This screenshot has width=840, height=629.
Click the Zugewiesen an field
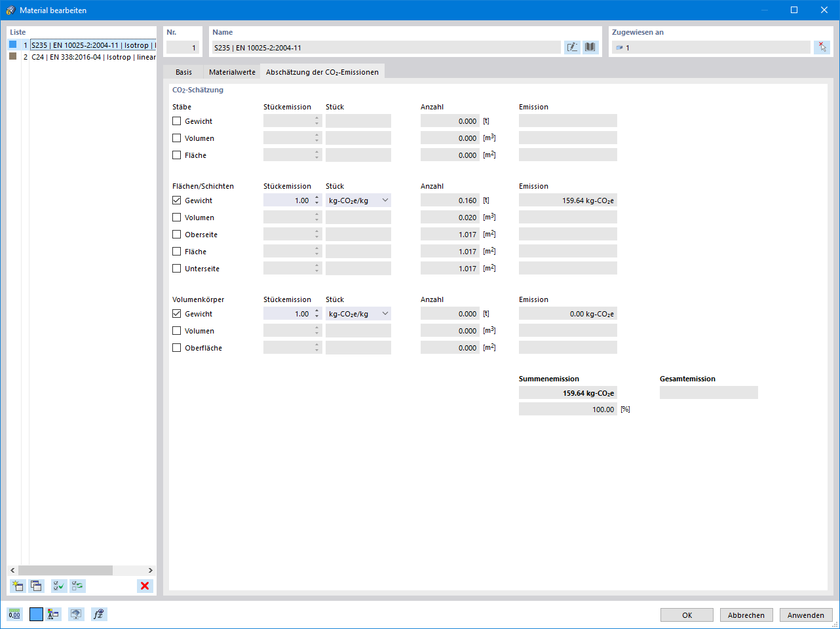pyautogui.click(x=711, y=47)
